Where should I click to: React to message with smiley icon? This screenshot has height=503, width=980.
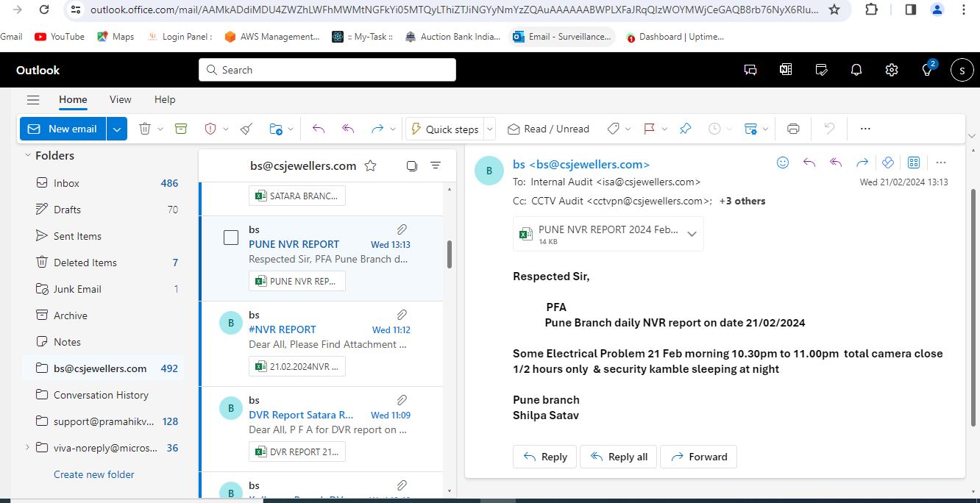click(783, 163)
